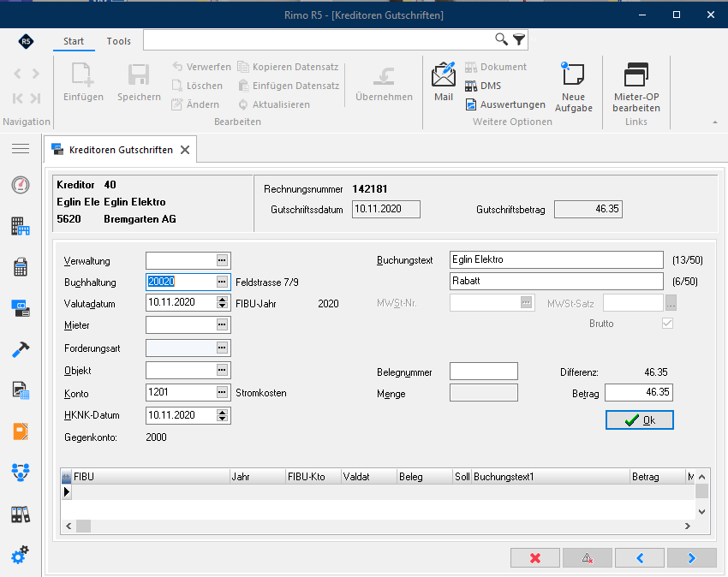Toggle the Brutto checkbox
Image resolution: width=728 pixels, height=577 pixels.
pos(667,323)
